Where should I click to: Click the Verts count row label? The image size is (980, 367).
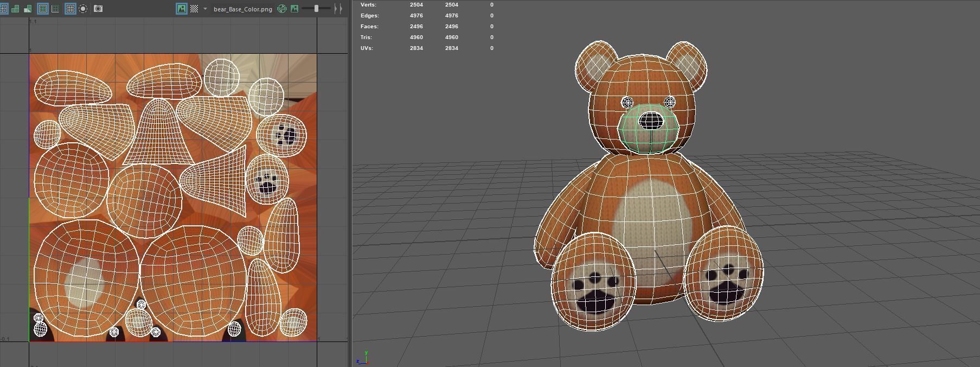tap(368, 5)
